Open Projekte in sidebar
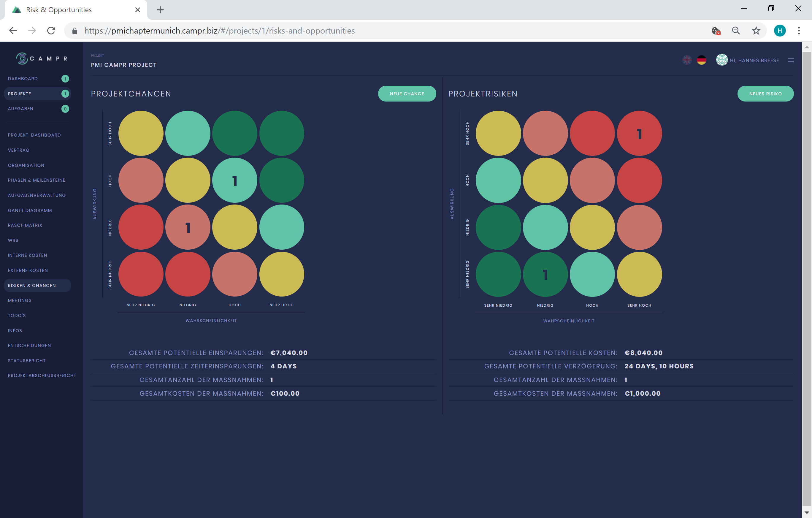Screen dimensions: 812x518 coord(37,94)
